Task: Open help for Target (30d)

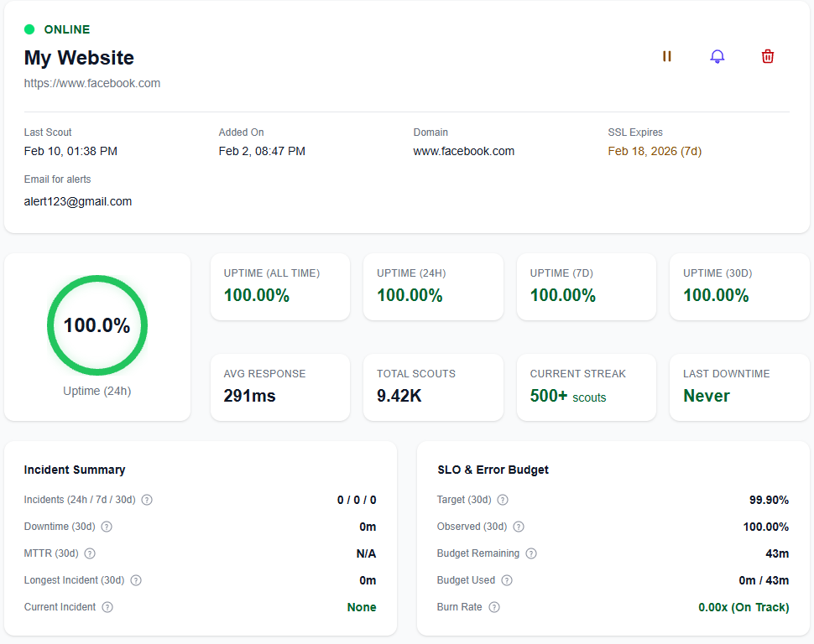Action: pos(501,500)
